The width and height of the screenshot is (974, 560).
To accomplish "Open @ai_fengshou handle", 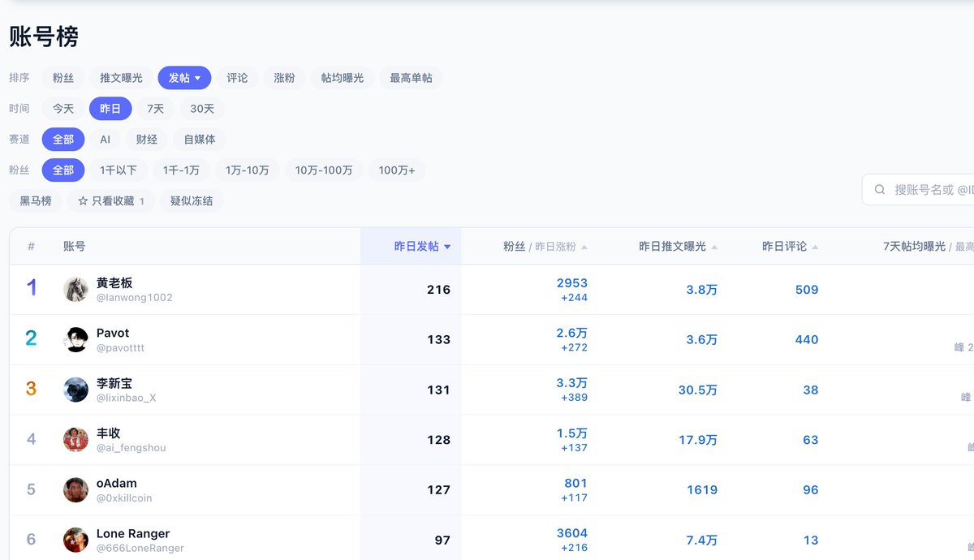I will (x=131, y=448).
